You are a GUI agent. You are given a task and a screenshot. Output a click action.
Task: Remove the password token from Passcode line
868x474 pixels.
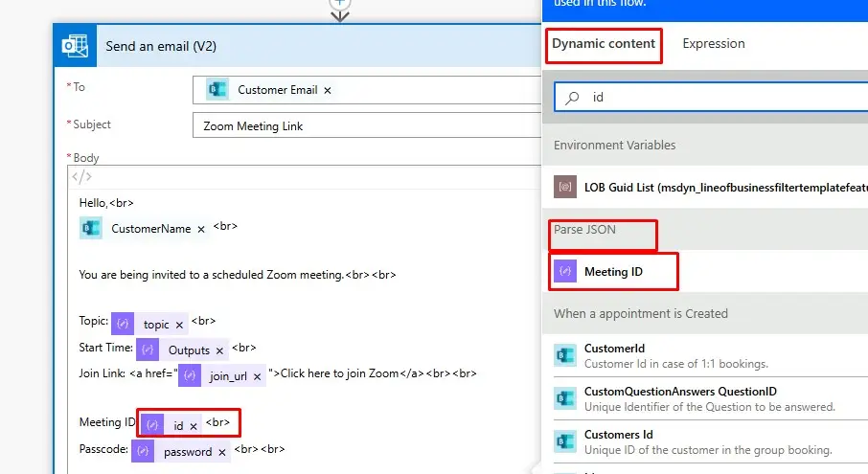(x=222, y=452)
